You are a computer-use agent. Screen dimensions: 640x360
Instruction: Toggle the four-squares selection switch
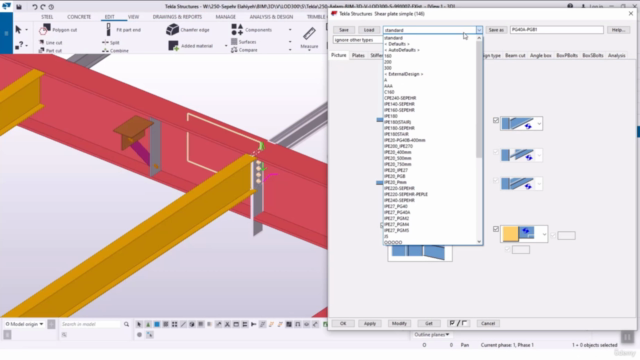pos(174,324)
